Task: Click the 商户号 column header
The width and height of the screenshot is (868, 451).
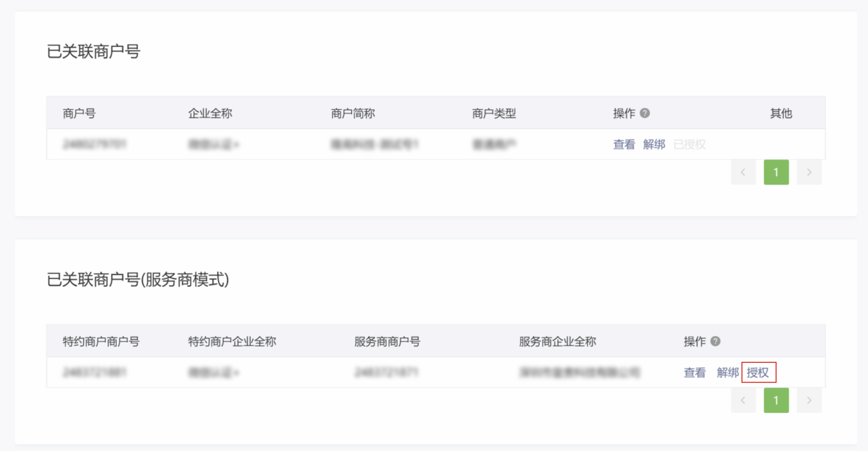Action: [79, 113]
